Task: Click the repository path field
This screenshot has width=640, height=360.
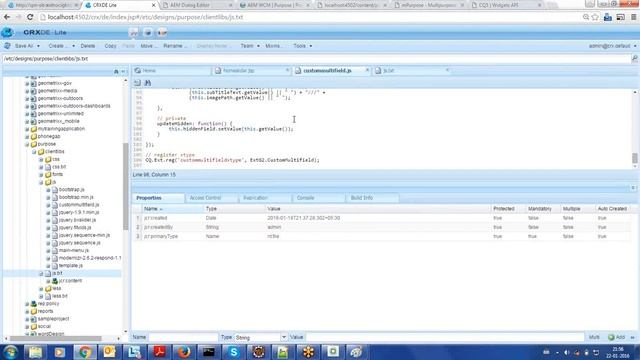Action: pos(316,59)
